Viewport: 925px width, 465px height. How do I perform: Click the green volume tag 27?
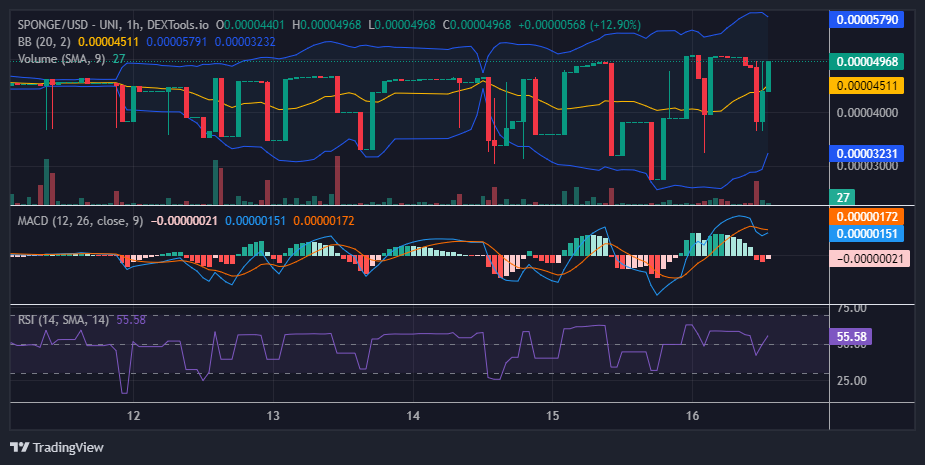[842, 197]
